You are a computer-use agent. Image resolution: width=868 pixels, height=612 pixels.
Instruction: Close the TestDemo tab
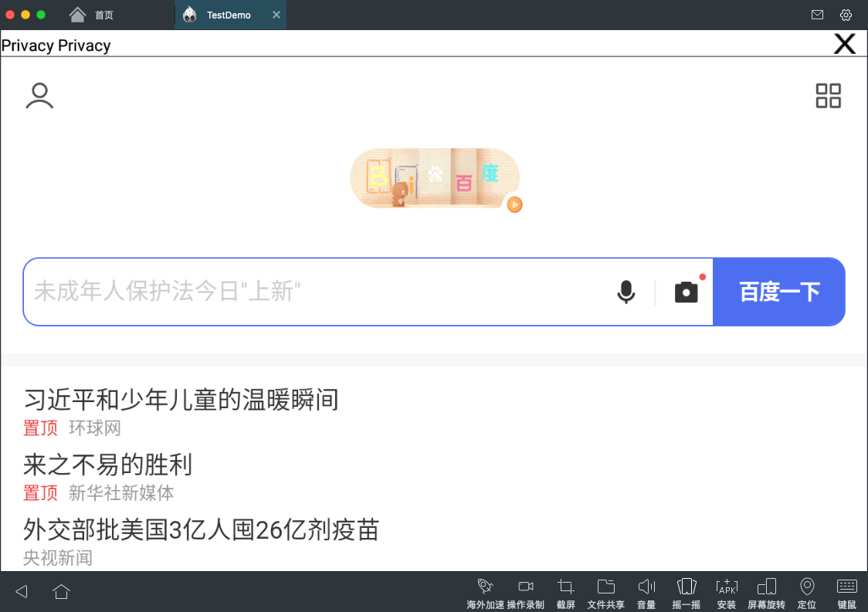(276, 15)
